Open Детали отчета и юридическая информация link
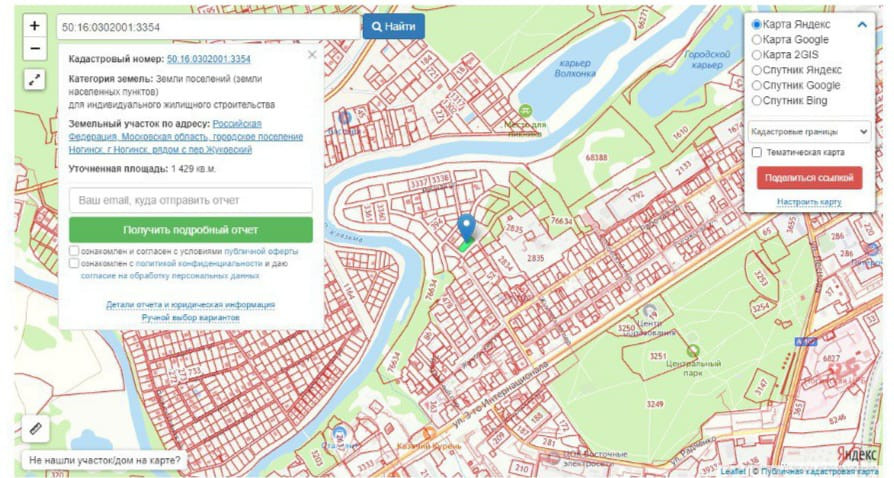Image resolution: width=894 pixels, height=478 pixels. coord(190,305)
